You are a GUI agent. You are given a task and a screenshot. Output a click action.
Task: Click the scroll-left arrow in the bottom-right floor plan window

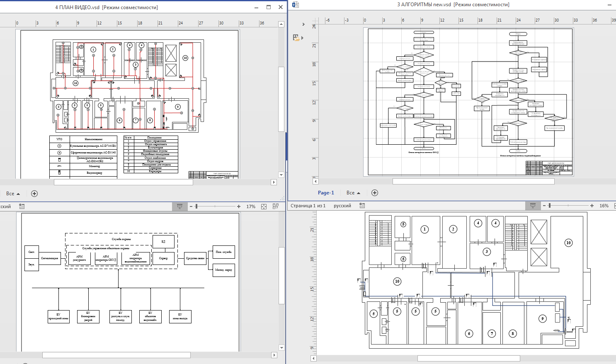tap(314, 358)
